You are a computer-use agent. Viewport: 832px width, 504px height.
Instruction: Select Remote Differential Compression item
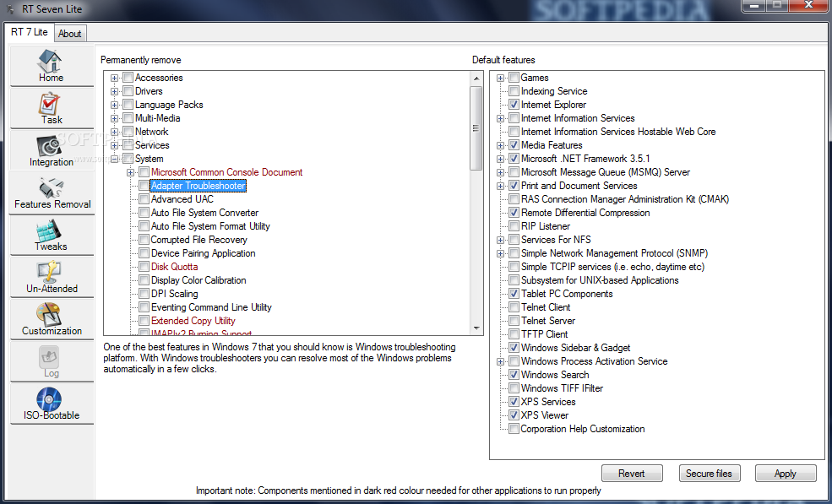pos(585,213)
